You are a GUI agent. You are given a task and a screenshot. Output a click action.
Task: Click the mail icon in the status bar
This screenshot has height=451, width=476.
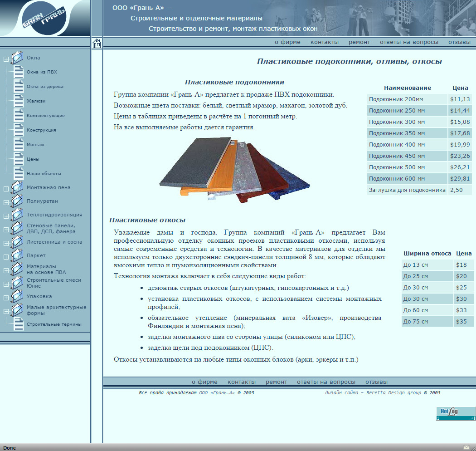[x=466, y=448]
